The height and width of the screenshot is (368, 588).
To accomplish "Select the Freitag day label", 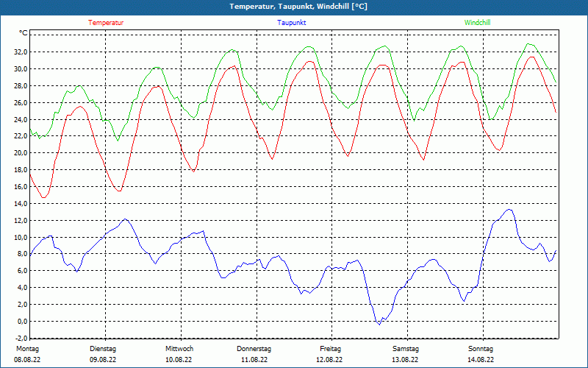I will point(330,349).
